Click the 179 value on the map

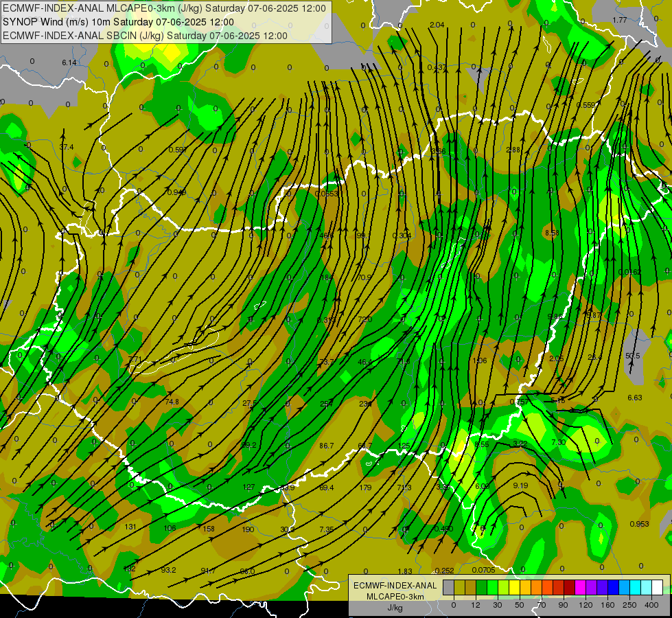tap(366, 488)
